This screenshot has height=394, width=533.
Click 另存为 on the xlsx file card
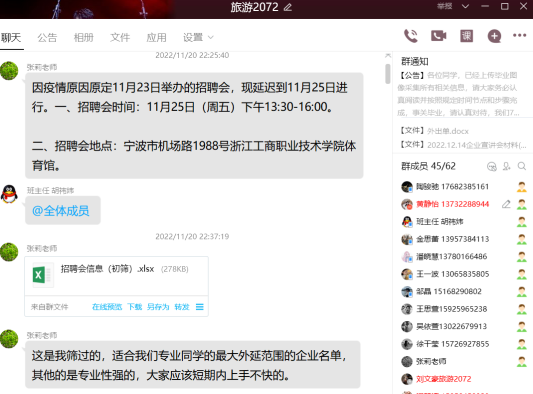click(158, 307)
